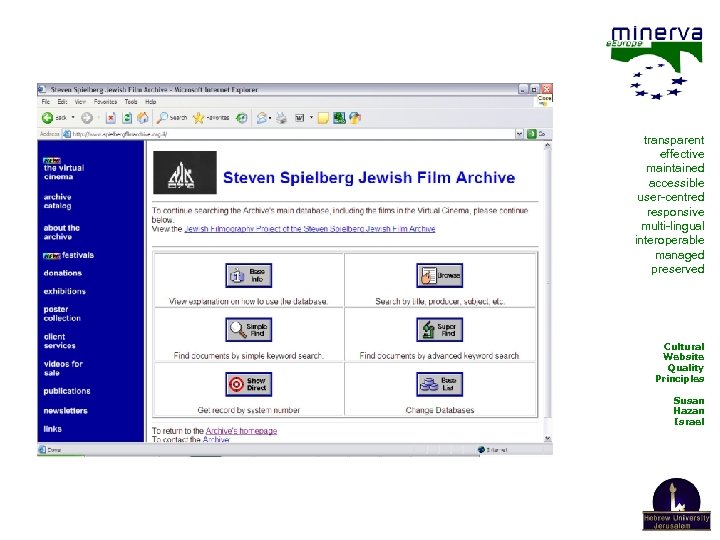
Task: Click text "Find documents by simple keyword search"
Action: click(x=248, y=355)
